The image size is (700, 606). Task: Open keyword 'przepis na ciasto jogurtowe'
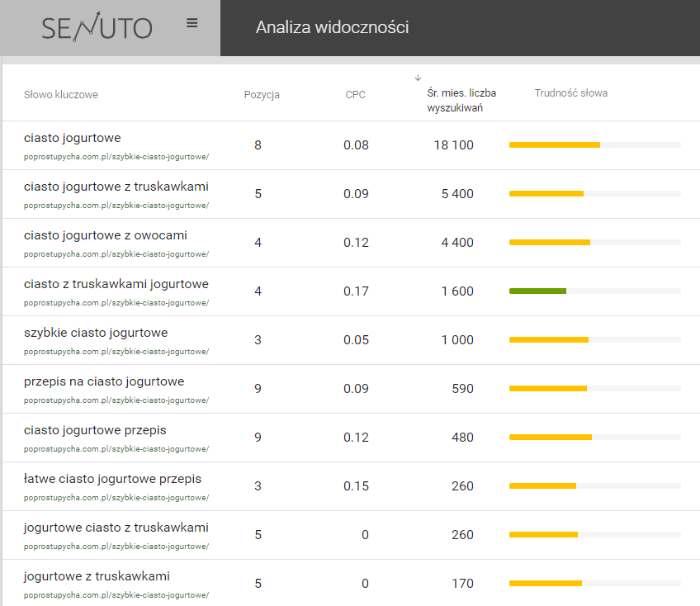104,381
